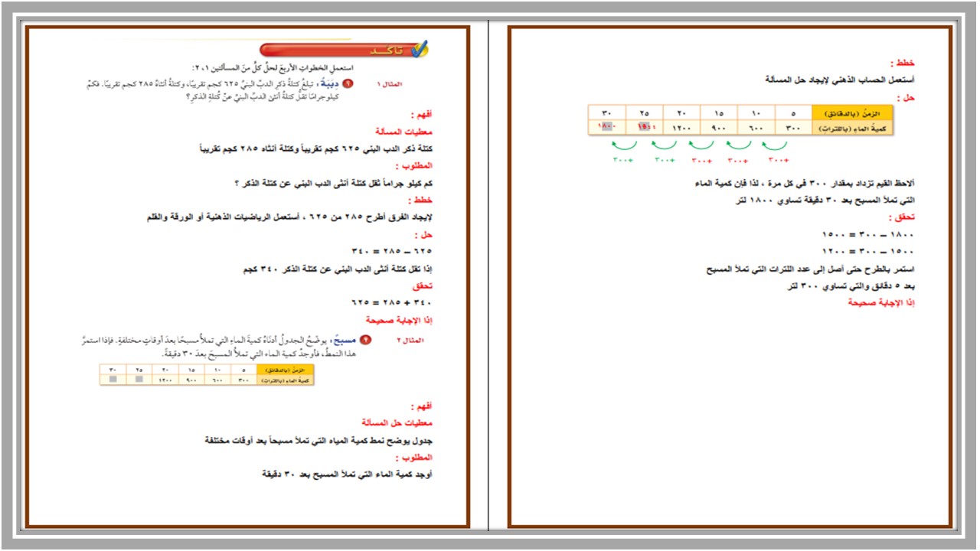
Task: Click the ٣٠٠ cell in the left-page table
Action: pyautogui.click(x=244, y=380)
